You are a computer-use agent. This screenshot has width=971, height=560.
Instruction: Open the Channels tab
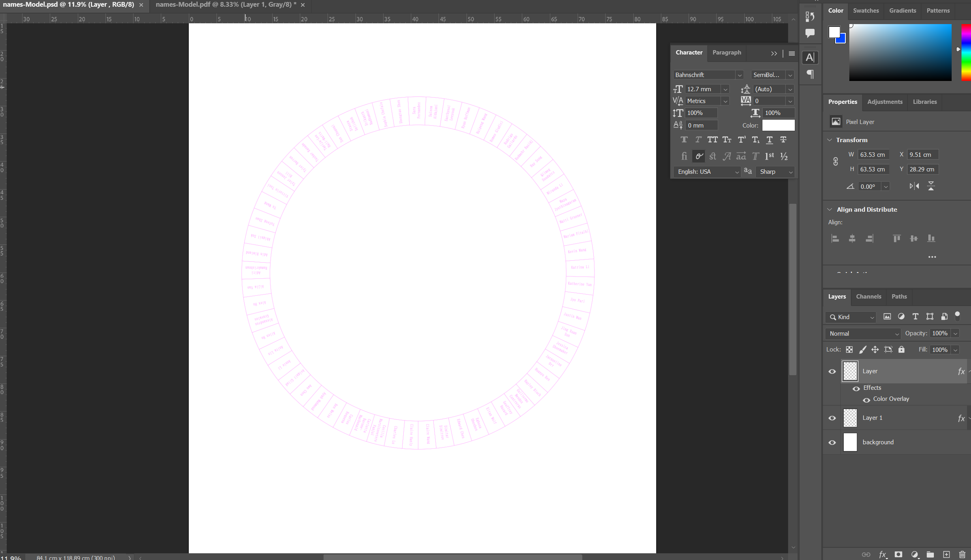pyautogui.click(x=868, y=297)
